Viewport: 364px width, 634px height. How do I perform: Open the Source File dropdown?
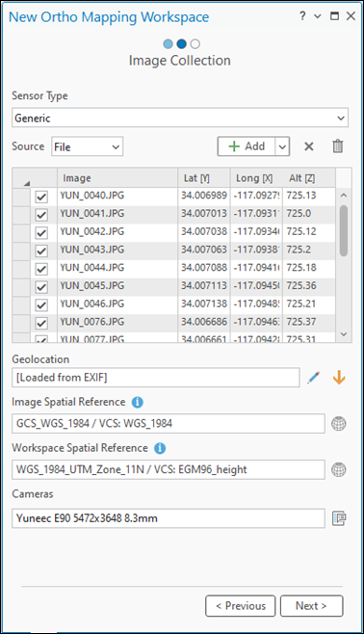(x=87, y=146)
